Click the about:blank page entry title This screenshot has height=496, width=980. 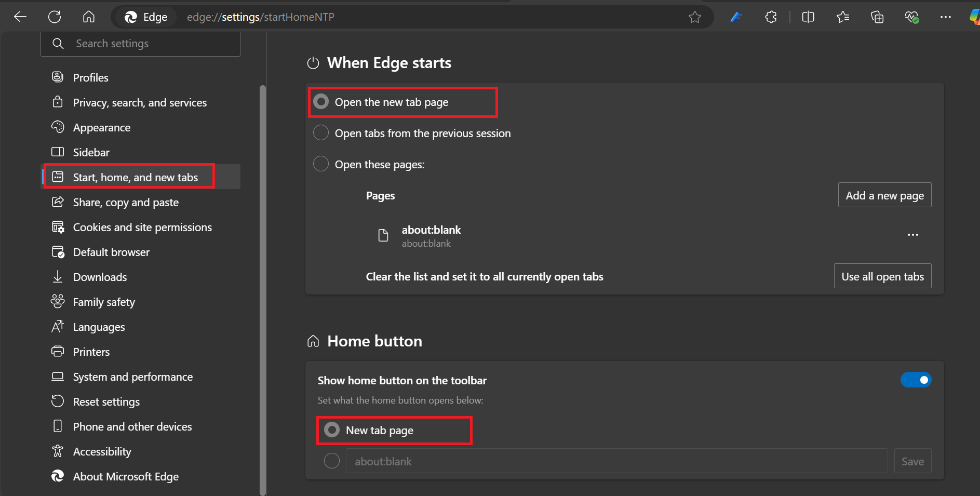click(x=431, y=230)
